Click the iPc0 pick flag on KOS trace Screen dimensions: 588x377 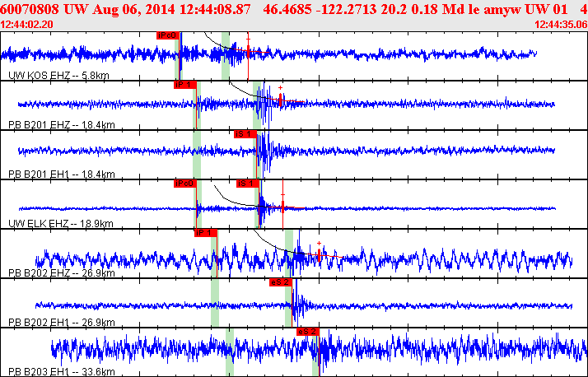click(x=168, y=35)
